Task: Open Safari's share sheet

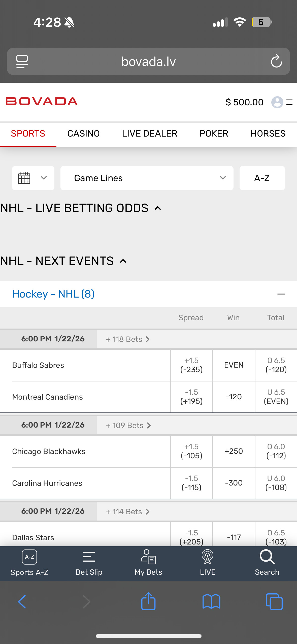Action: [x=148, y=601]
